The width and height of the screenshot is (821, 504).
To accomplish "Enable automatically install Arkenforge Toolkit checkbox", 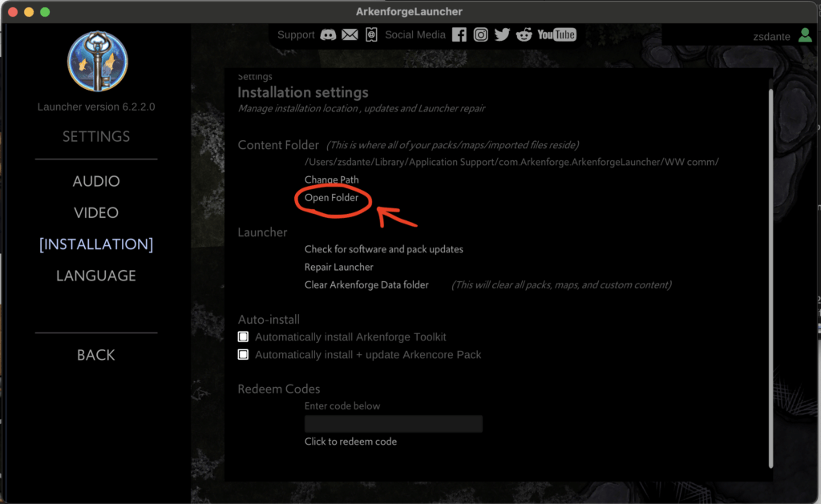I will [244, 337].
